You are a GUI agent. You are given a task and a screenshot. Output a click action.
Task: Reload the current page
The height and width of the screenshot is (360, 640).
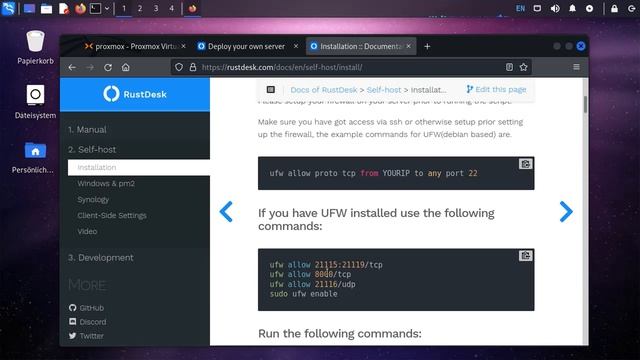[x=108, y=67]
